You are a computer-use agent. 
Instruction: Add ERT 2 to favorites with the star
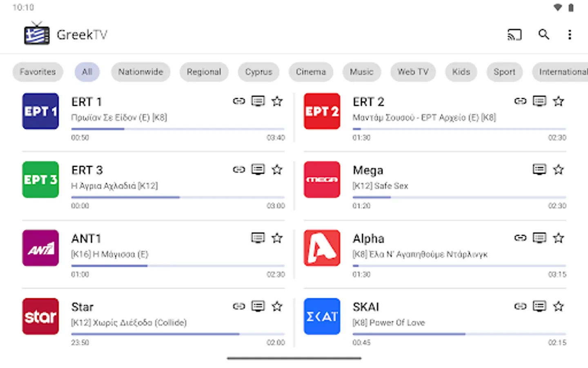(x=558, y=101)
